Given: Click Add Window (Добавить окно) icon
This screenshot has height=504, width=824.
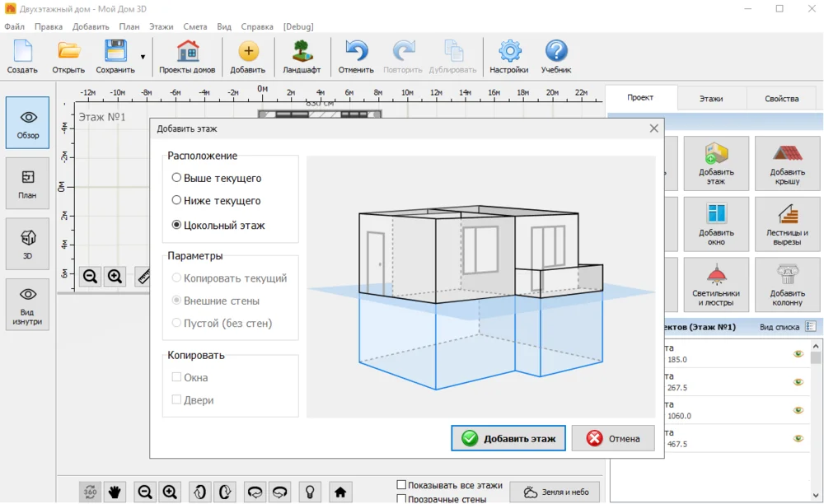Looking at the screenshot, I should click(x=716, y=224).
